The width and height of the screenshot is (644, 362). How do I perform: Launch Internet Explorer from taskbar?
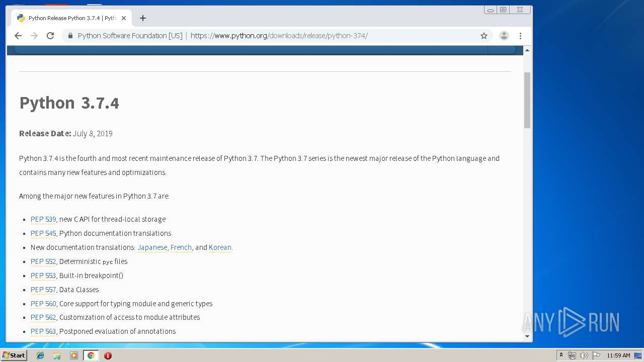click(40, 355)
